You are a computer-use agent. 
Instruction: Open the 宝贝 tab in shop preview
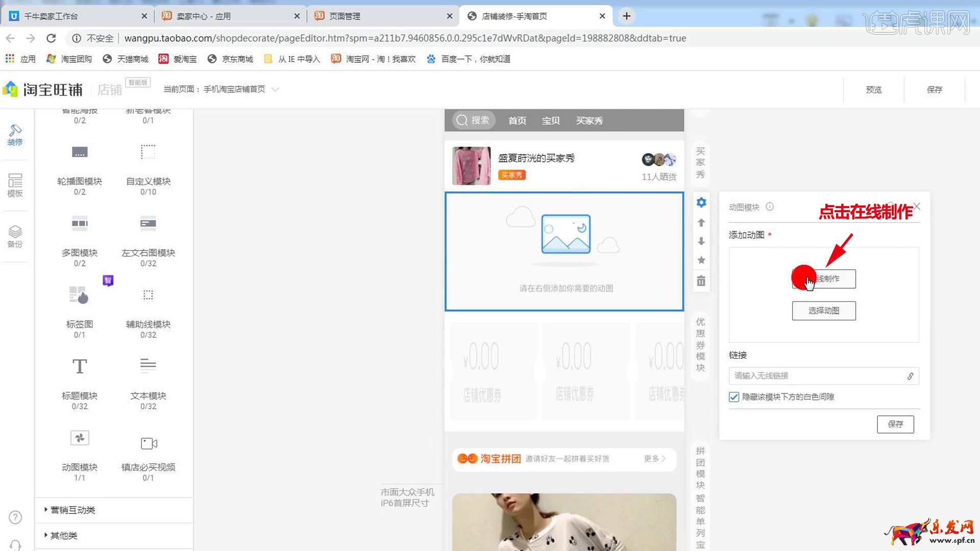(551, 120)
